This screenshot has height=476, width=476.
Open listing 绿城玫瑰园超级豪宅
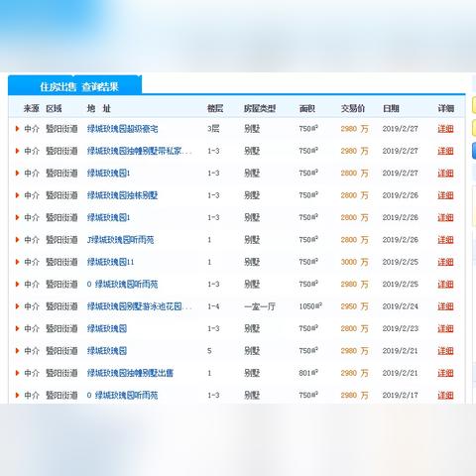(x=122, y=129)
